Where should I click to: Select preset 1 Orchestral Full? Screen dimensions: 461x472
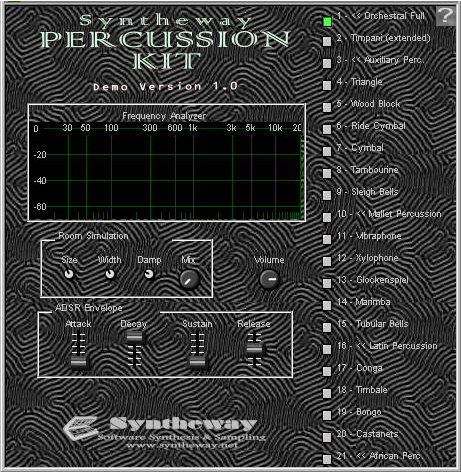(327, 22)
